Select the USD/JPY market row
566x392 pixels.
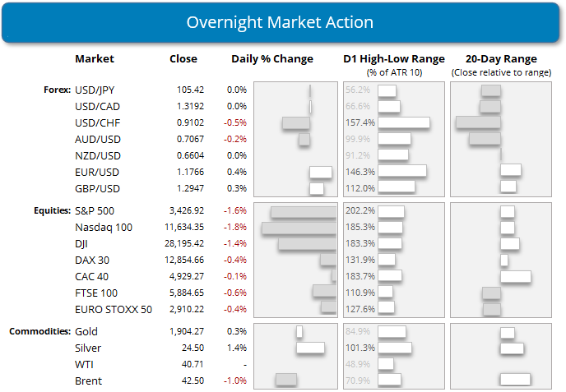click(94, 90)
